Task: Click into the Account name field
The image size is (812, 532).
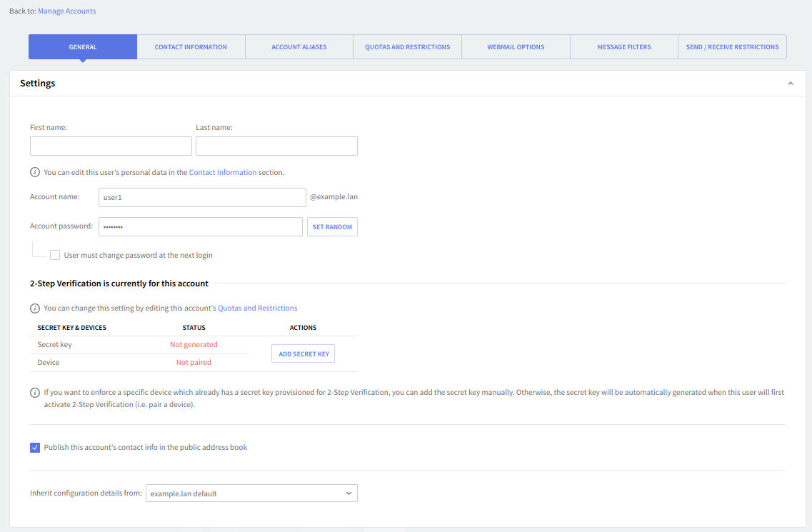Action: (x=202, y=197)
